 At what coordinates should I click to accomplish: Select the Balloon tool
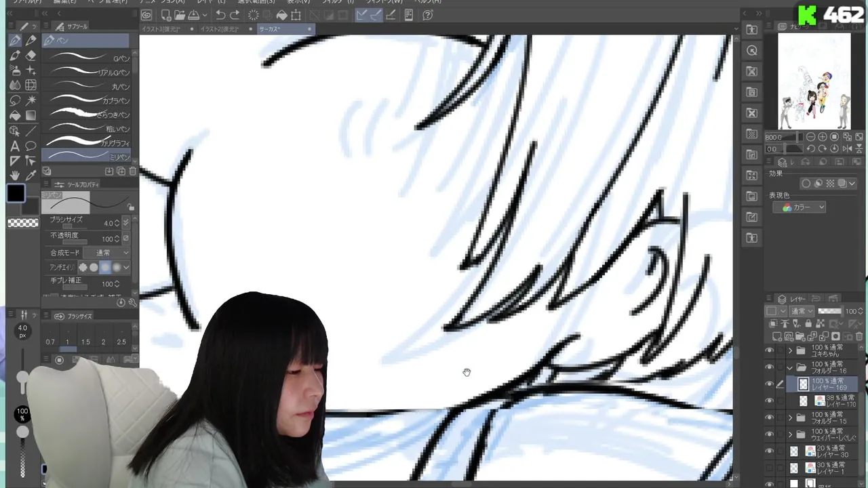click(x=31, y=146)
